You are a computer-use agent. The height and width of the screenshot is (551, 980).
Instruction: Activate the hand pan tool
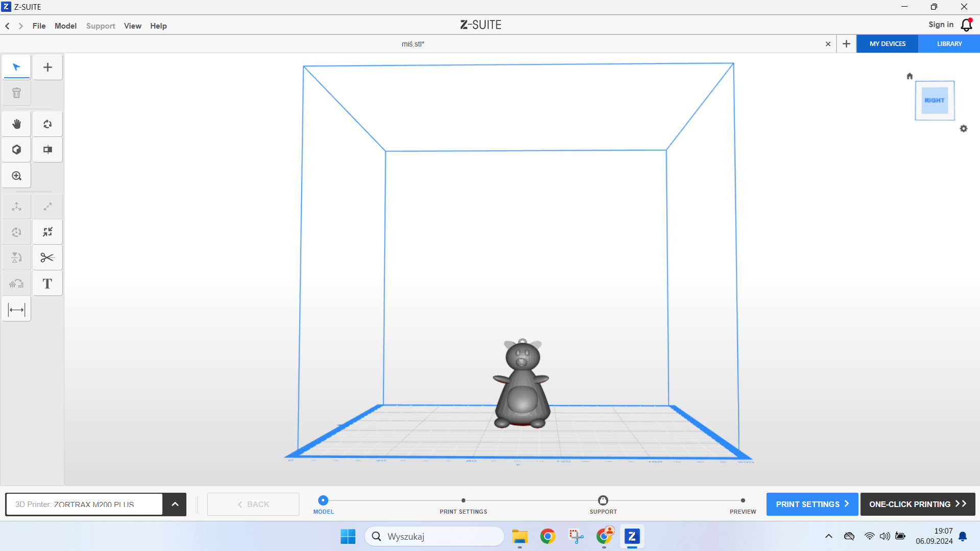pyautogui.click(x=16, y=124)
